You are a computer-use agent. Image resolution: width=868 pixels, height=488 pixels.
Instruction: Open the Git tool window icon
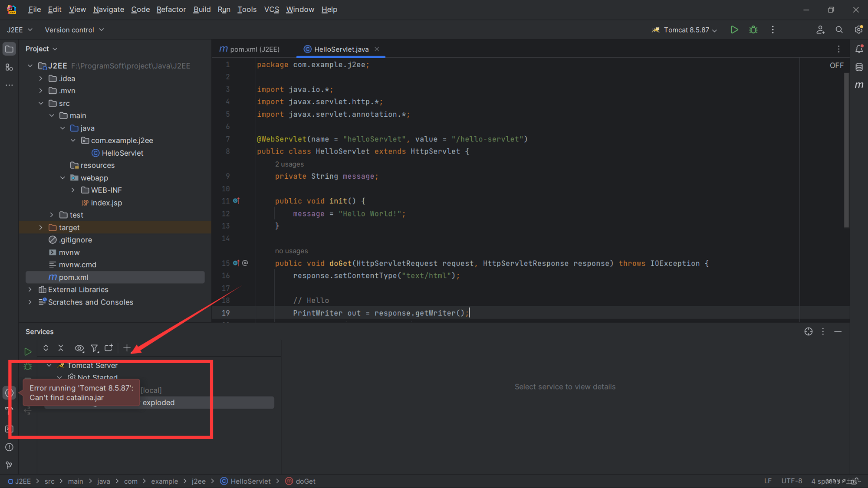pos(9,465)
